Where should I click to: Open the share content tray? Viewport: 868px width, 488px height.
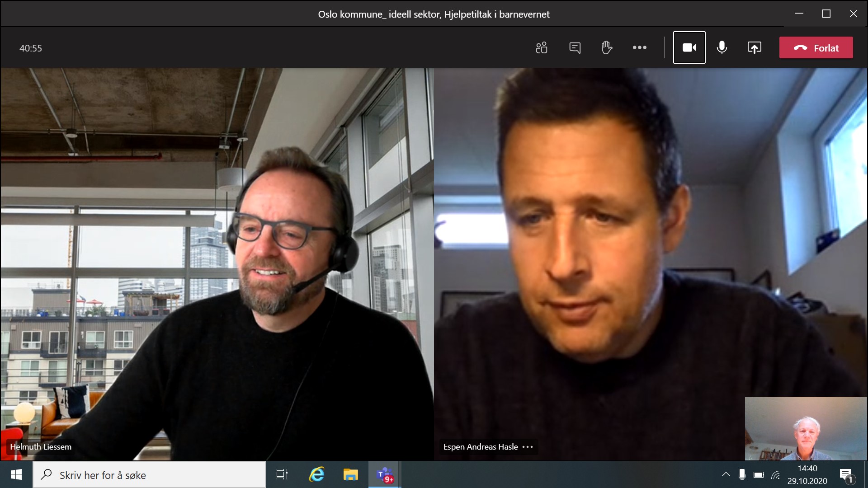(754, 47)
